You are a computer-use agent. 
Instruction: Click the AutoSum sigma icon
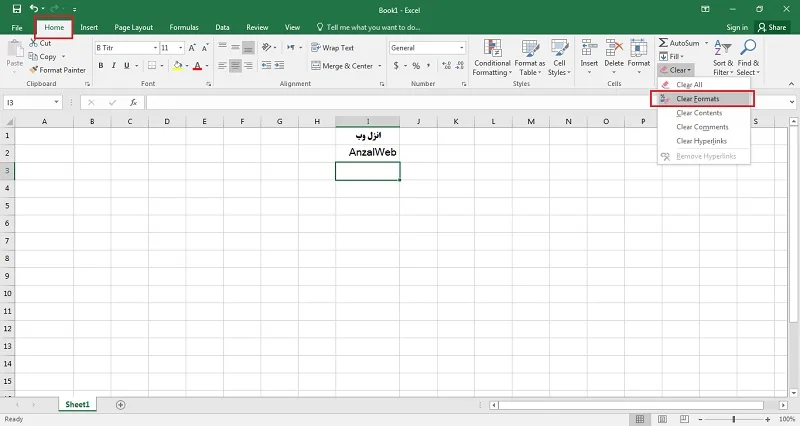click(x=663, y=43)
